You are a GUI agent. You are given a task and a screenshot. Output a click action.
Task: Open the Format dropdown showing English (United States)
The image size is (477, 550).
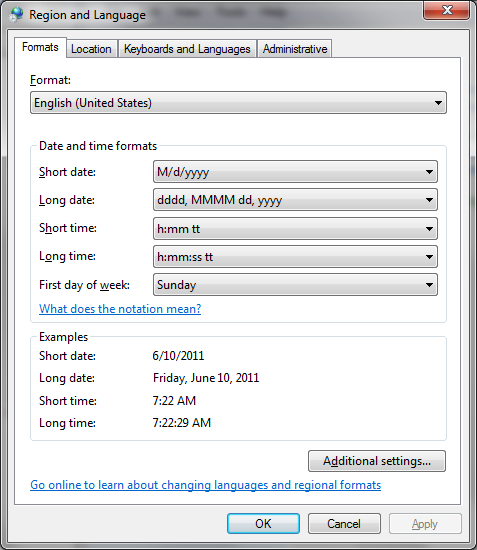point(238,103)
